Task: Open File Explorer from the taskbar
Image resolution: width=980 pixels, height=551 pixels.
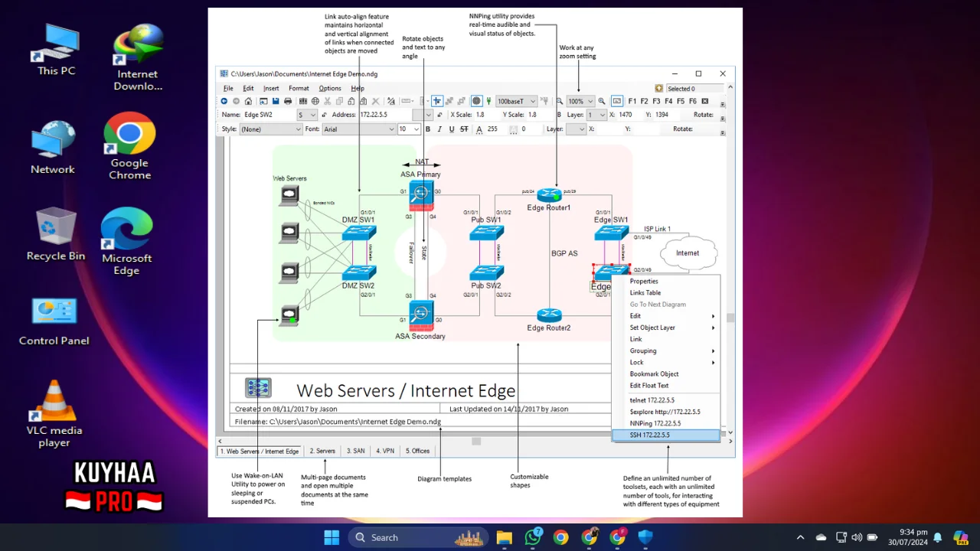Action: [x=504, y=537]
